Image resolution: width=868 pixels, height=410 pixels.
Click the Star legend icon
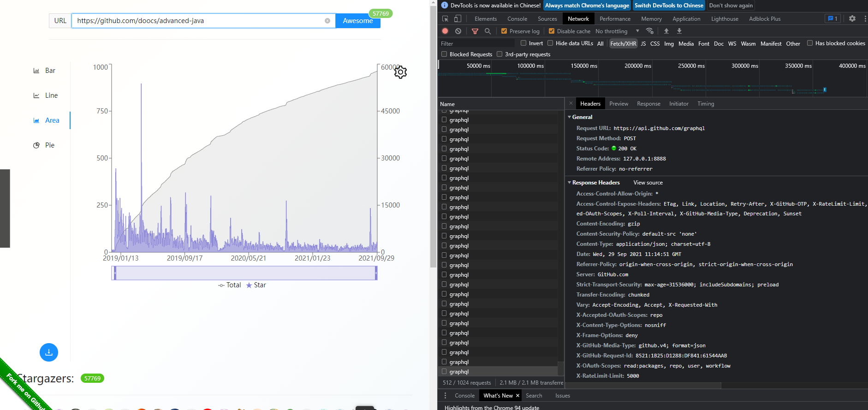(249, 285)
